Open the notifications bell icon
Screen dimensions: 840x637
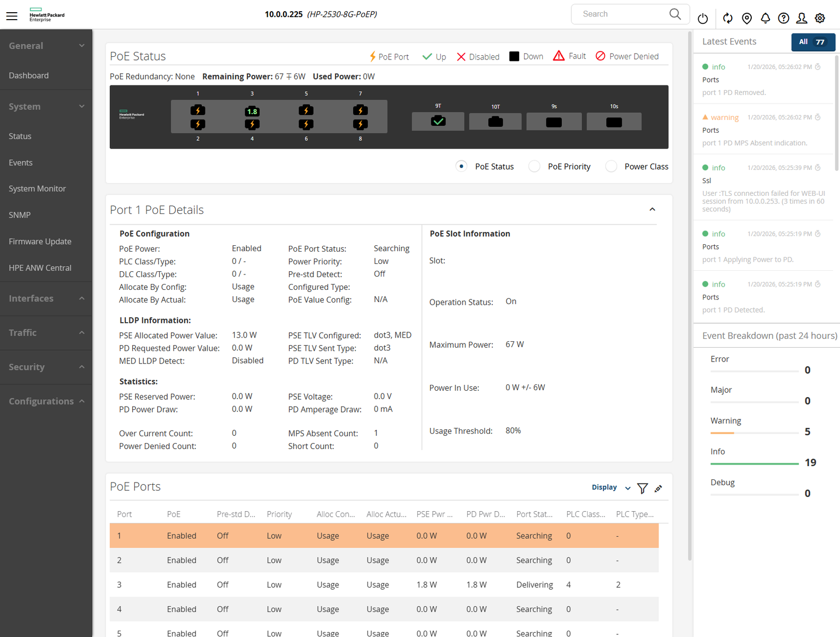(x=765, y=19)
